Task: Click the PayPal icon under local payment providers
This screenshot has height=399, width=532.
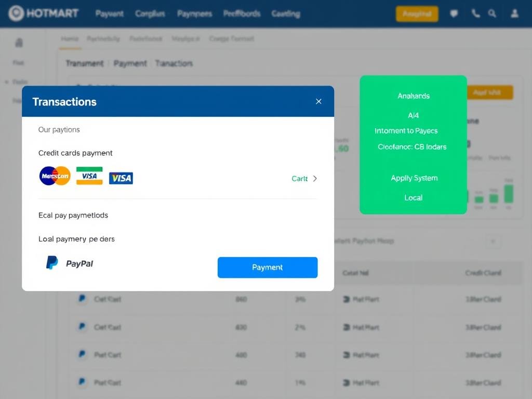Action: pos(52,263)
